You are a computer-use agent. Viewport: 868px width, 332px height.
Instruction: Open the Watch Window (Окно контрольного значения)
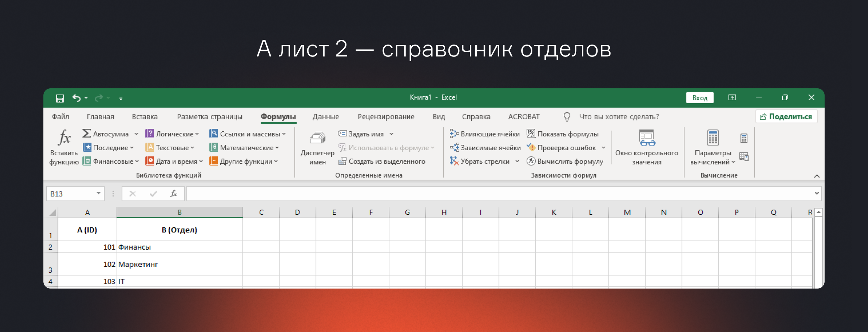pos(646,147)
